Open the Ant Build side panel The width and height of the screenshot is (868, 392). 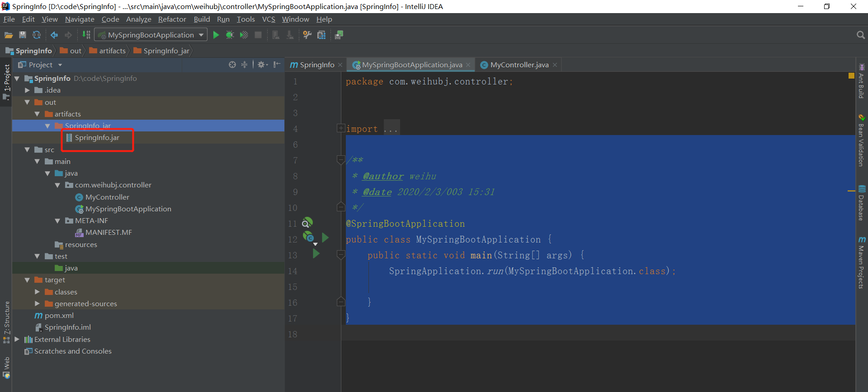point(862,81)
